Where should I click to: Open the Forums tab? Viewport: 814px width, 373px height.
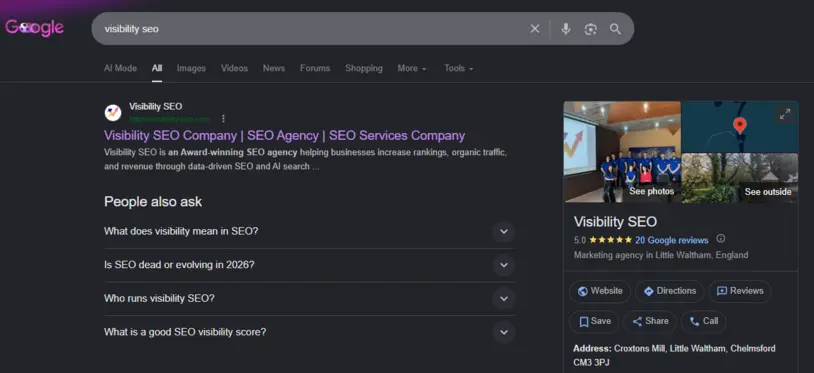(x=315, y=68)
